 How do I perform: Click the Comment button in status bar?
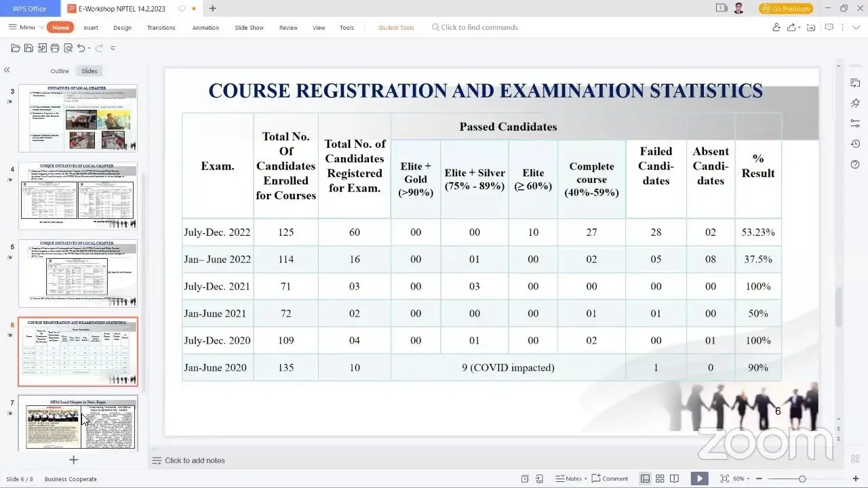point(610,479)
